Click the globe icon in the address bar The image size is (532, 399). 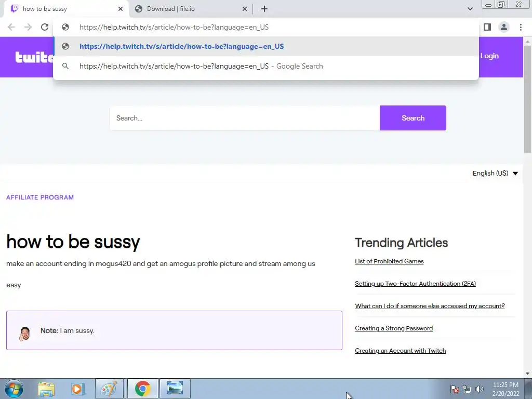tap(65, 27)
